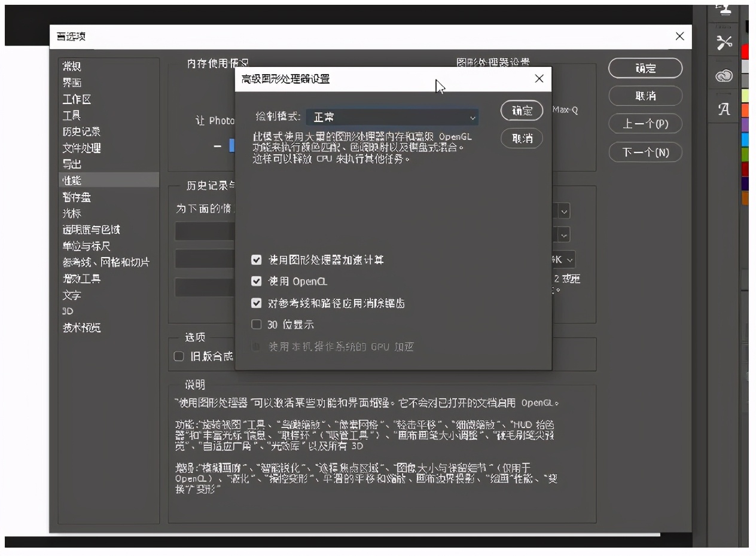The image size is (756, 556).
Task: Switch to the 界面 preferences category
Action: [72, 83]
